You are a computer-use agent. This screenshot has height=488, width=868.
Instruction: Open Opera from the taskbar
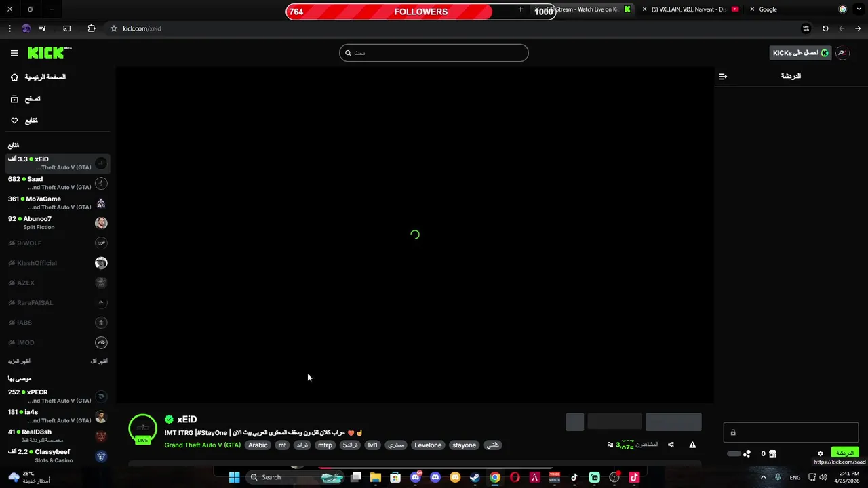[x=515, y=477]
